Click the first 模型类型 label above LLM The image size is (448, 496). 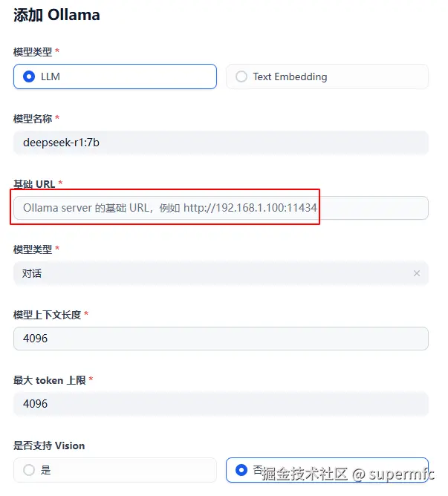[33, 52]
